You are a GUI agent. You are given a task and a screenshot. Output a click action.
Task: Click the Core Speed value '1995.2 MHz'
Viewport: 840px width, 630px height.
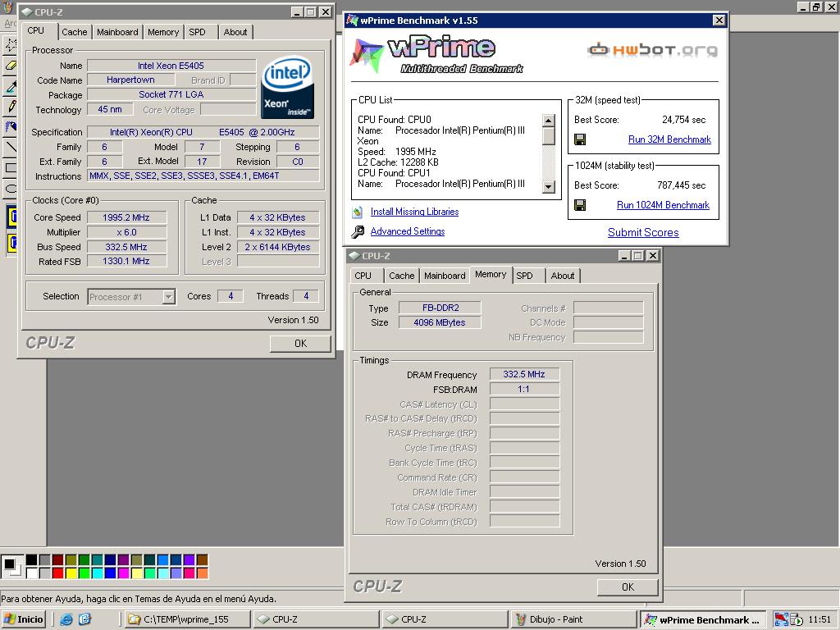[126, 217]
